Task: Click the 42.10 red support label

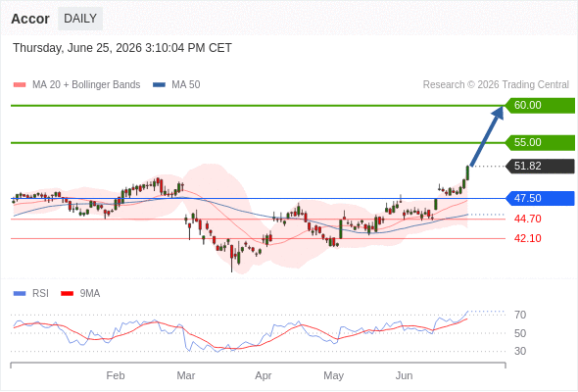Action: pos(528,238)
